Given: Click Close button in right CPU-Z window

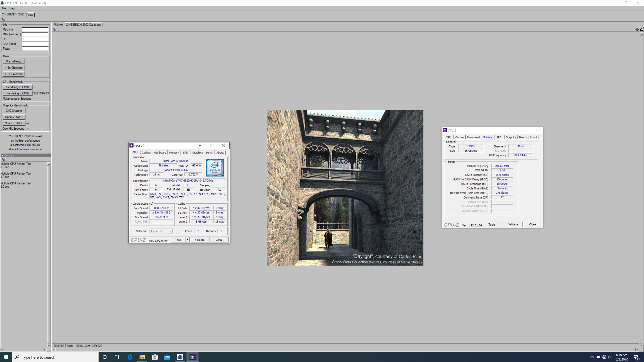Looking at the screenshot, I should (x=532, y=225).
